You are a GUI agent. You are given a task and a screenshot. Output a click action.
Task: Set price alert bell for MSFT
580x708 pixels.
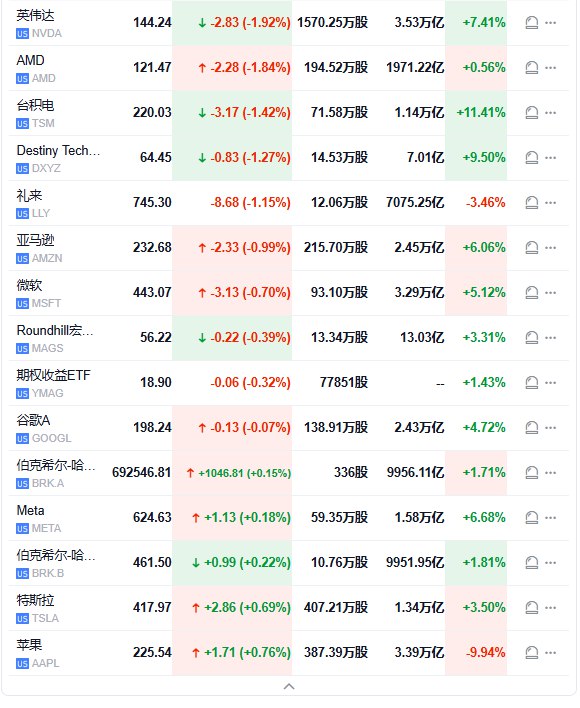click(532, 293)
